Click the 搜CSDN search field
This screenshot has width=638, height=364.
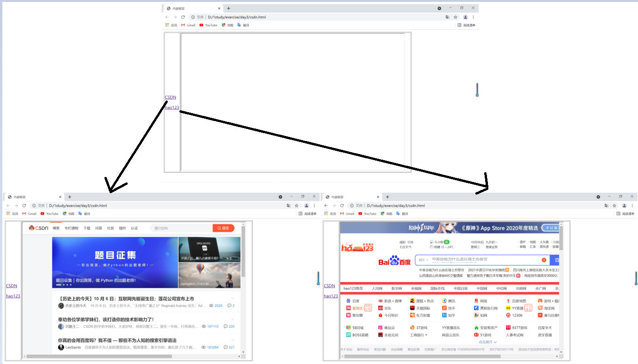point(182,228)
